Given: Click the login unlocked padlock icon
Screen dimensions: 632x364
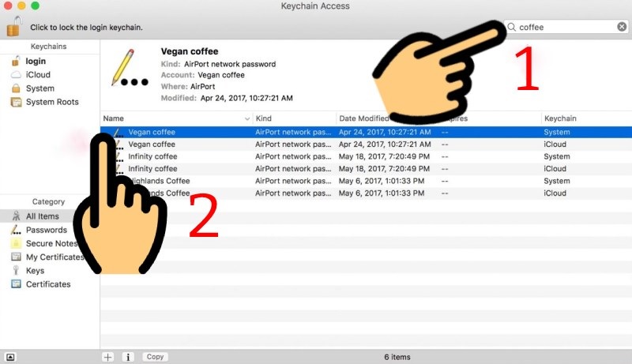Looking at the screenshot, I should coord(16,62).
